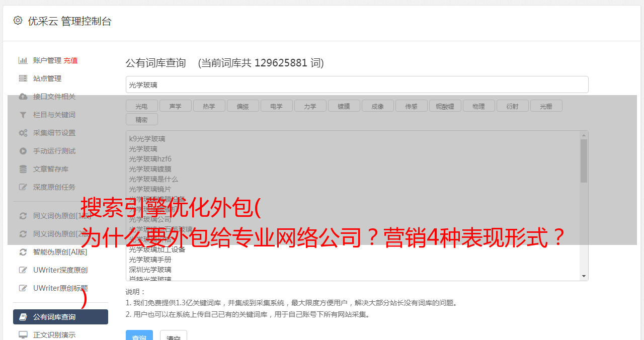
Task: Open the 智能伪原创[AI版] menu item
Action: [x=60, y=252]
